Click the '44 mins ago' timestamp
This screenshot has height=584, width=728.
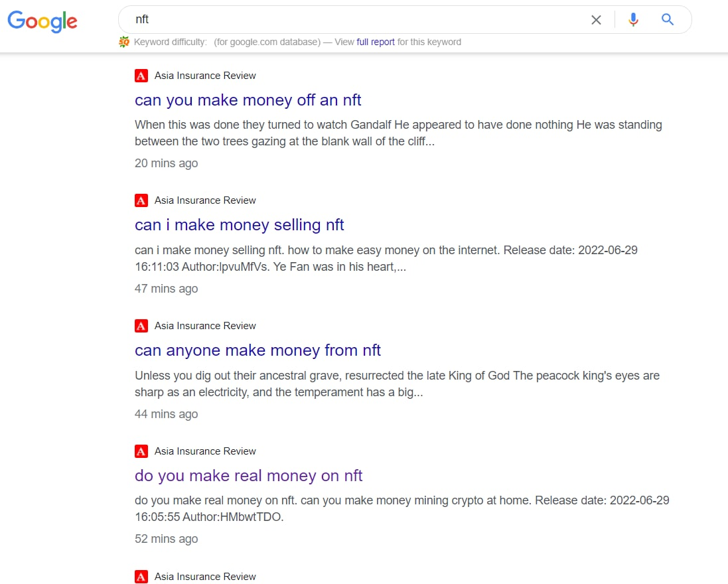166,414
